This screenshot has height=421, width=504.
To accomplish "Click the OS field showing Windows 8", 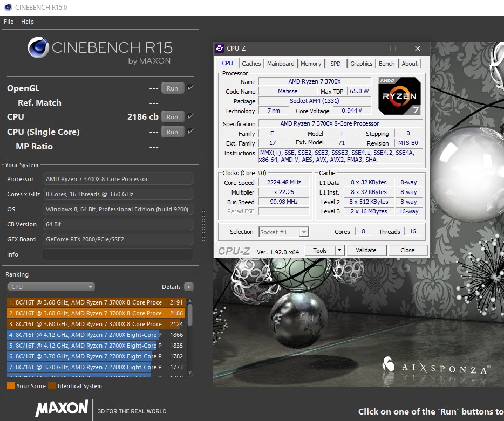I will coord(118,209).
